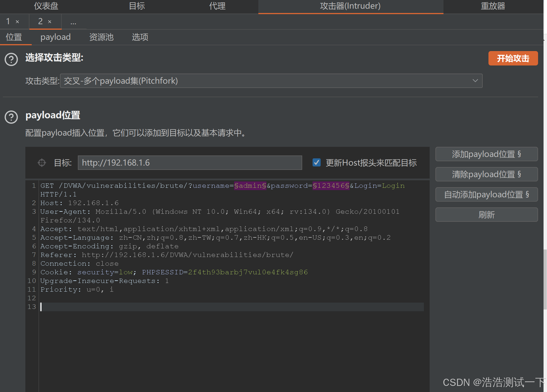Open the 资源池 tab
The height and width of the screenshot is (392, 547).
[x=101, y=37]
